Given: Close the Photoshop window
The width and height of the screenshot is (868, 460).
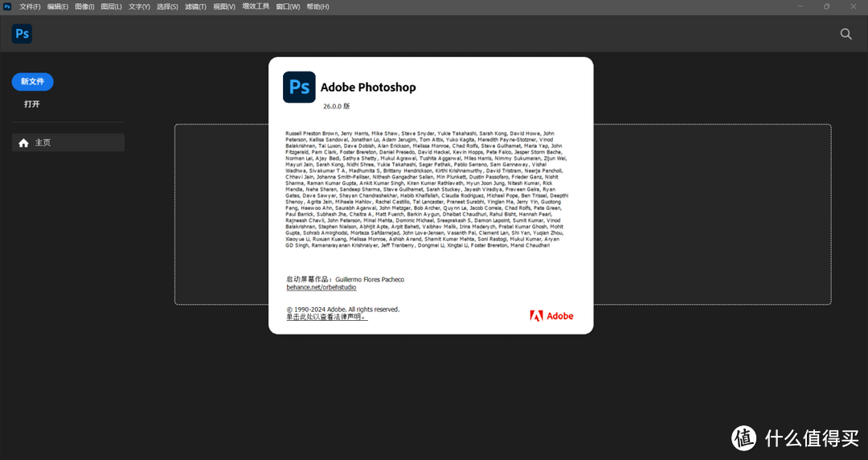Looking at the screenshot, I should coord(853,6).
